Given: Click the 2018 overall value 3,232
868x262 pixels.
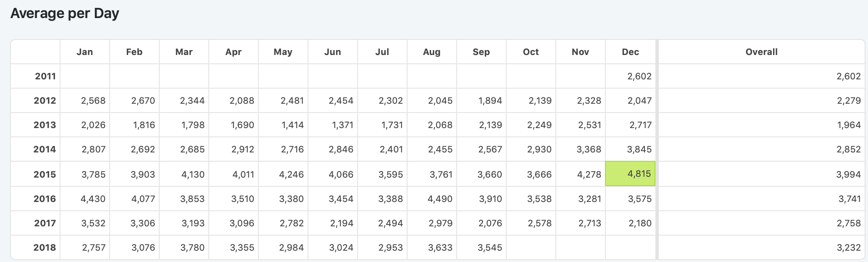Looking at the screenshot, I should point(848,247).
